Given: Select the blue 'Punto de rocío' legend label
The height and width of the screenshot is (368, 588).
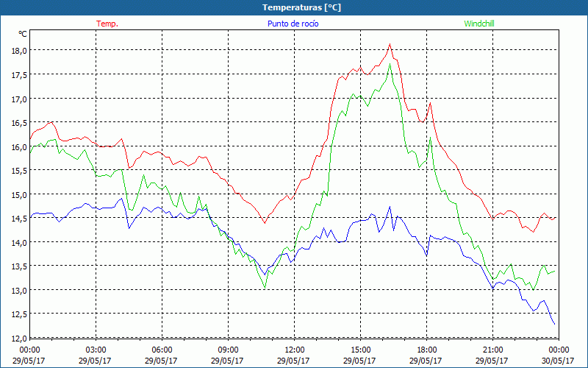Looking at the screenshot, I should [x=293, y=24].
